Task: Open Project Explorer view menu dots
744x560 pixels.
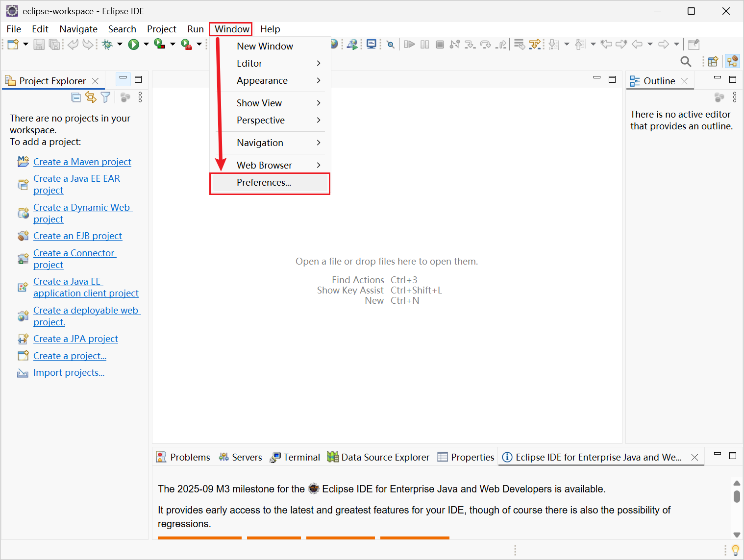Action: (x=140, y=97)
